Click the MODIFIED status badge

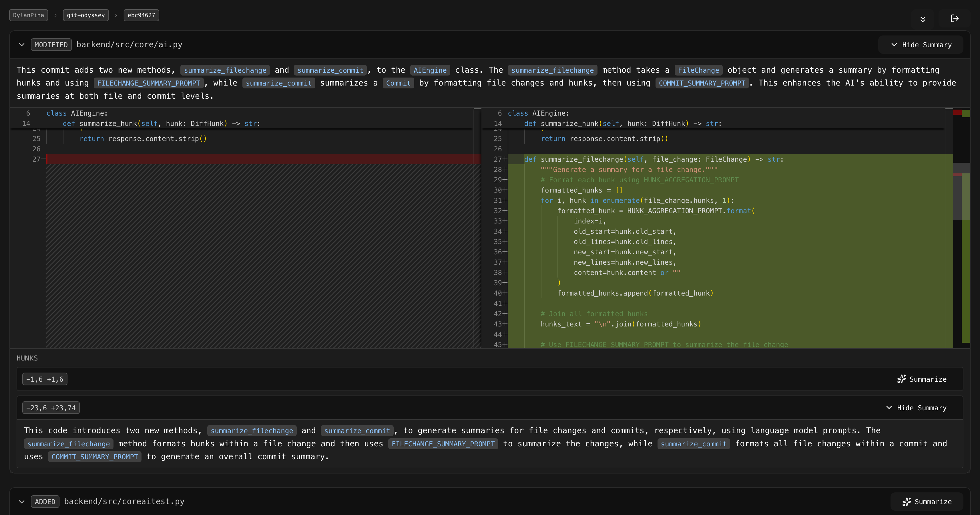click(51, 45)
